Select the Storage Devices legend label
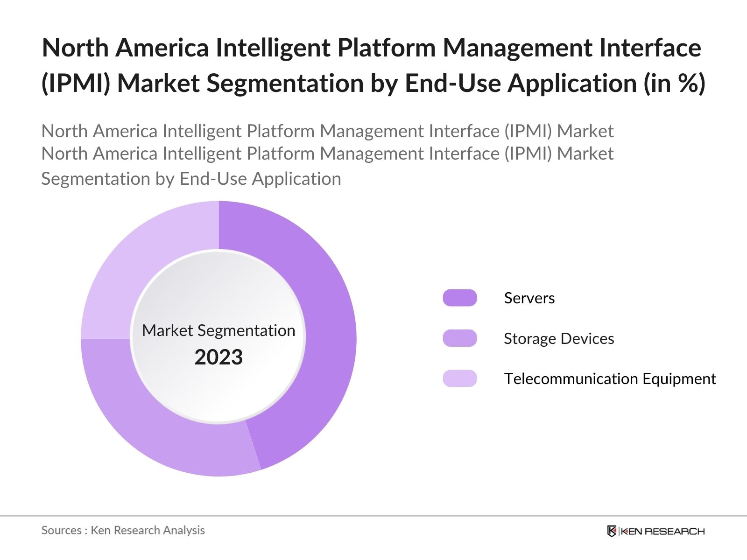Image resolution: width=747 pixels, height=560 pixels. 559,339
